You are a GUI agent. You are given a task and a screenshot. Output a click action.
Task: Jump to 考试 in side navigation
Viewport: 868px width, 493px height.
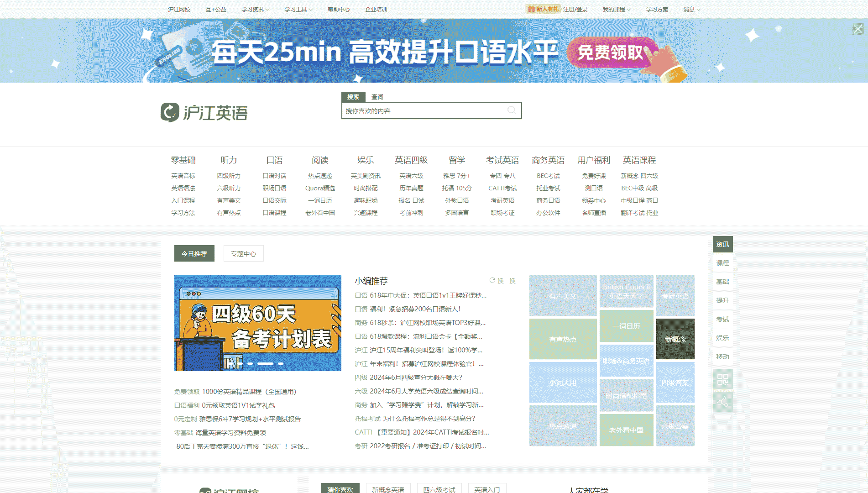723,319
